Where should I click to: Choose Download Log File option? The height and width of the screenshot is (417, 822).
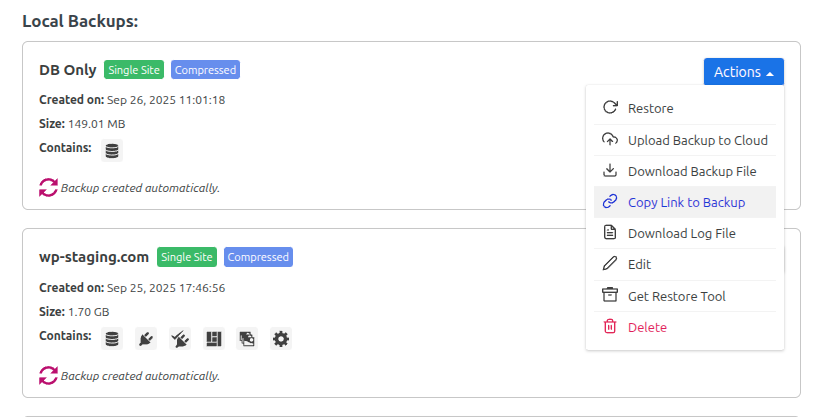pyautogui.click(x=681, y=233)
